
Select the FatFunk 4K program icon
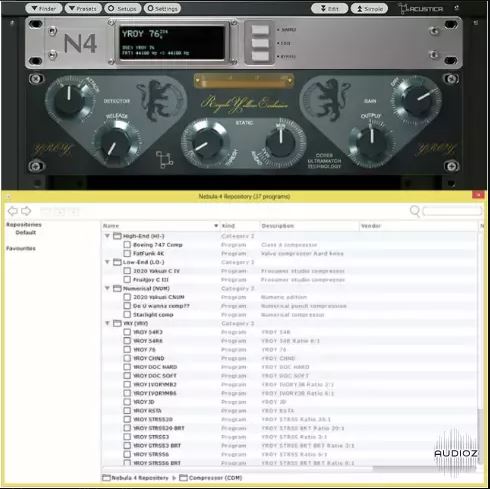tap(127, 253)
